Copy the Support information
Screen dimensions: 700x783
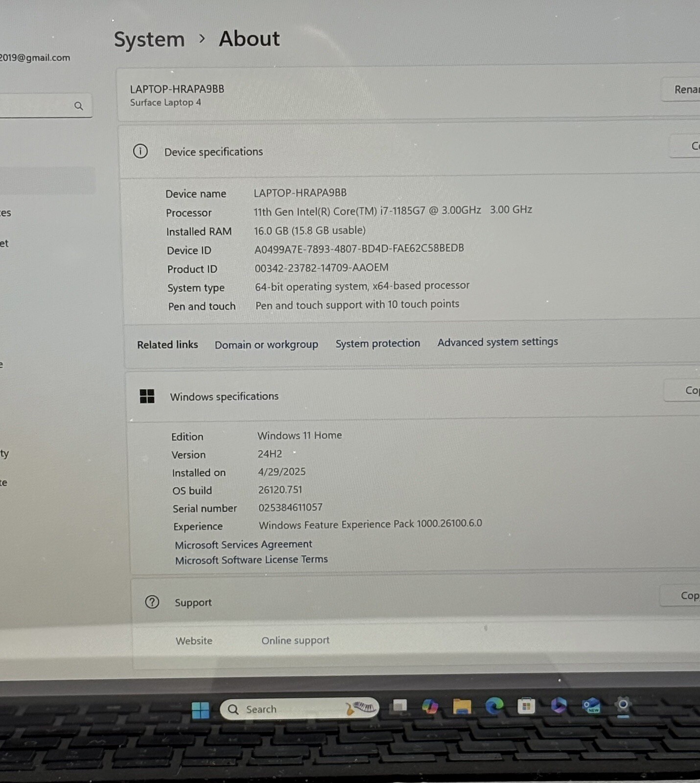tap(680, 596)
